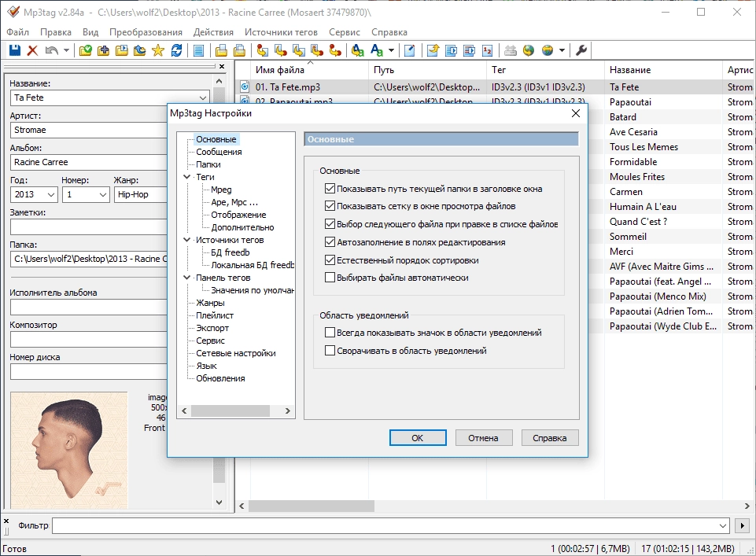Click OK in the settings dialog
The height and width of the screenshot is (556, 756).
coord(418,438)
